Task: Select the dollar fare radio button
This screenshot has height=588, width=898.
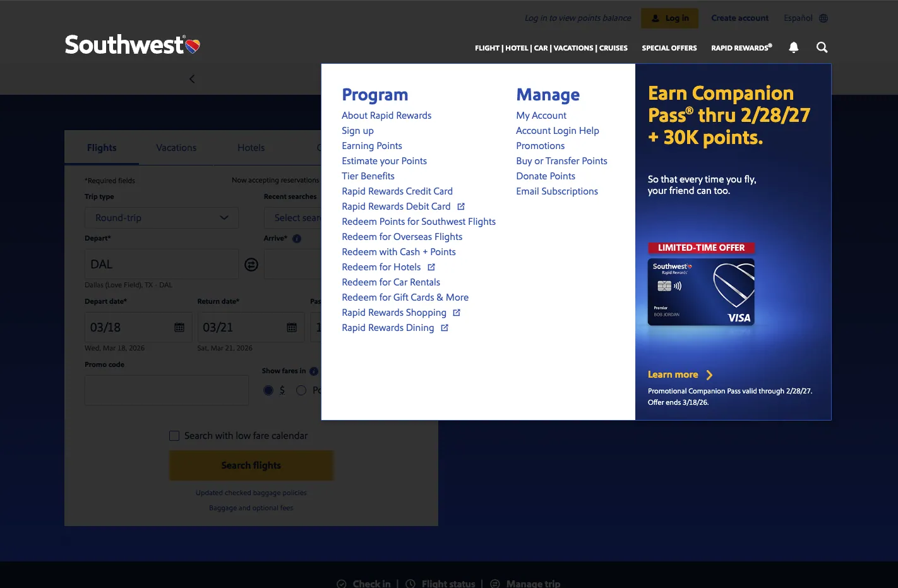Action: pyautogui.click(x=268, y=390)
